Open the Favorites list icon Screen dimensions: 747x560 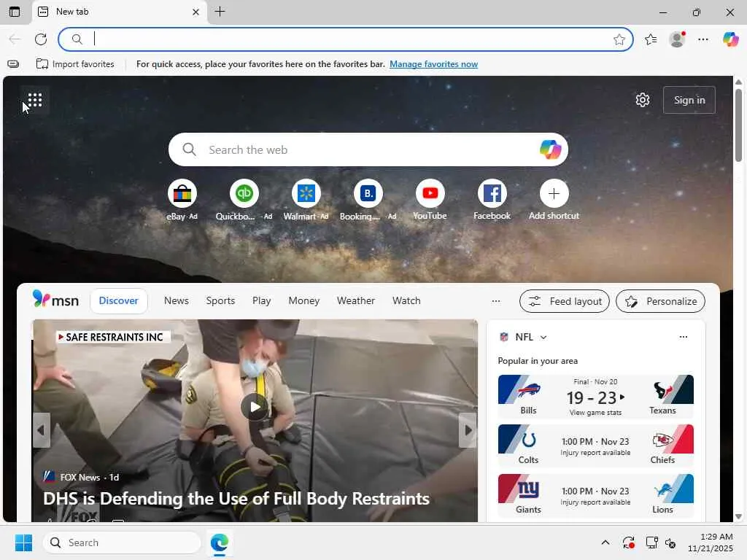(651, 39)
